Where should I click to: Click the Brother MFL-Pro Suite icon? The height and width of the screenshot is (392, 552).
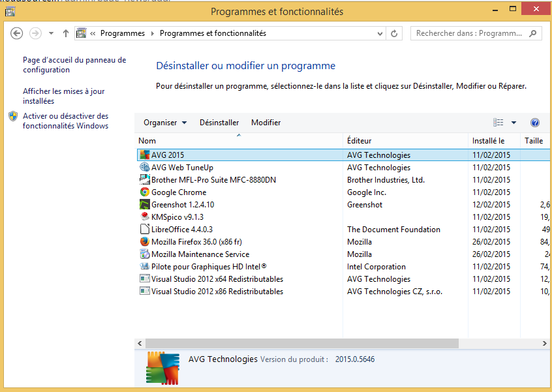[145, 179]
